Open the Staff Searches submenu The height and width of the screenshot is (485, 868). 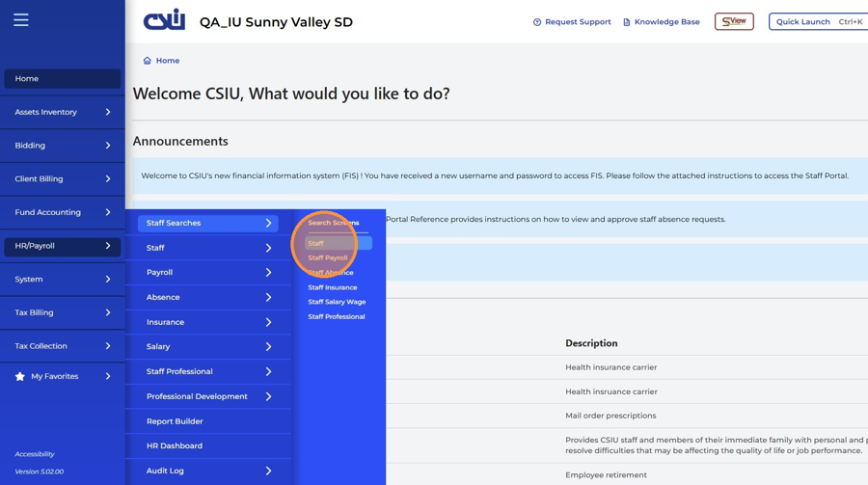pos(208,223)
